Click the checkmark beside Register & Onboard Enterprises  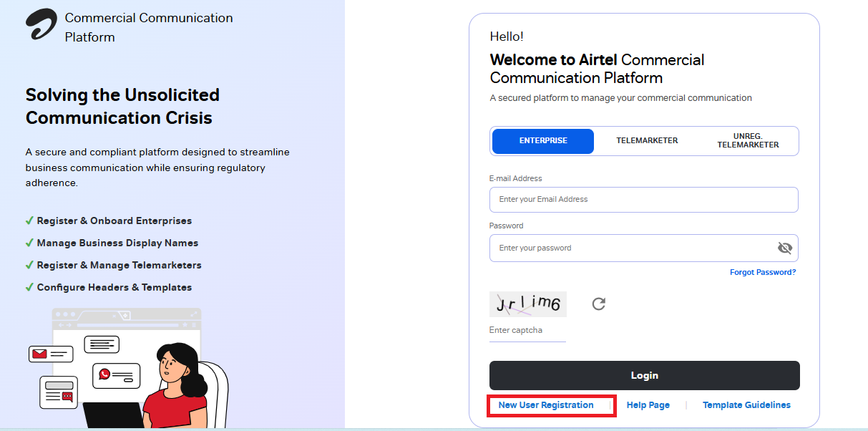(29, 221)
